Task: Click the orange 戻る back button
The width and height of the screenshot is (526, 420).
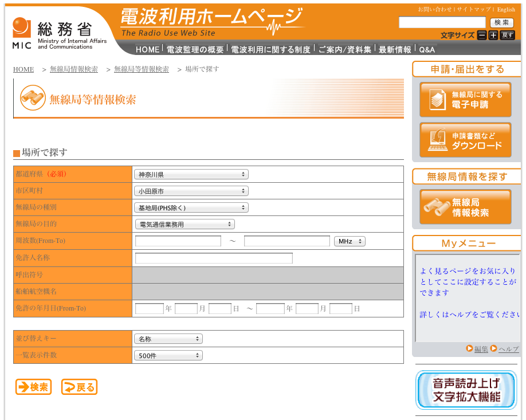Action: pos(79,387)
